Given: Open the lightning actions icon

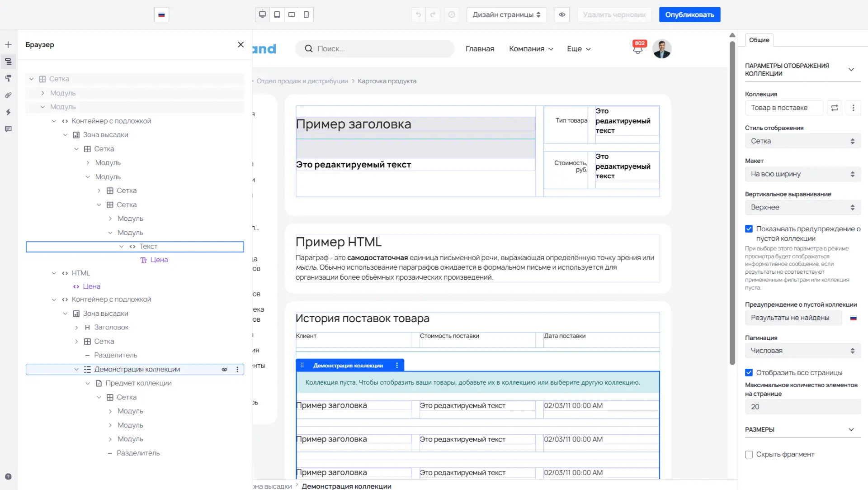Looking at the screenshot, I should coord(8,112).
